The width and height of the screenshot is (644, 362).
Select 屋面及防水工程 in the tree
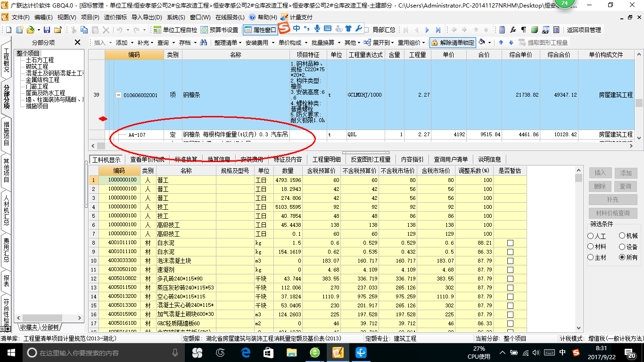pyautogui.click(x=45, y=93)
